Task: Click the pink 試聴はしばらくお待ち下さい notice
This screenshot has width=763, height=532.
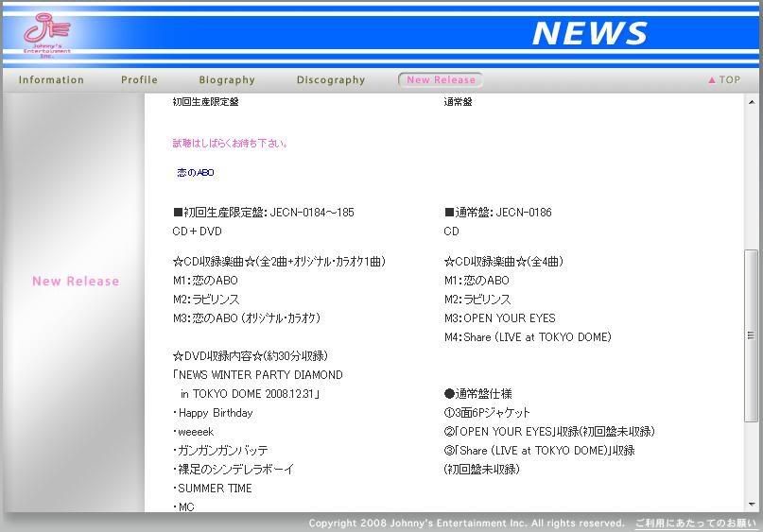Action: [230, 144]
